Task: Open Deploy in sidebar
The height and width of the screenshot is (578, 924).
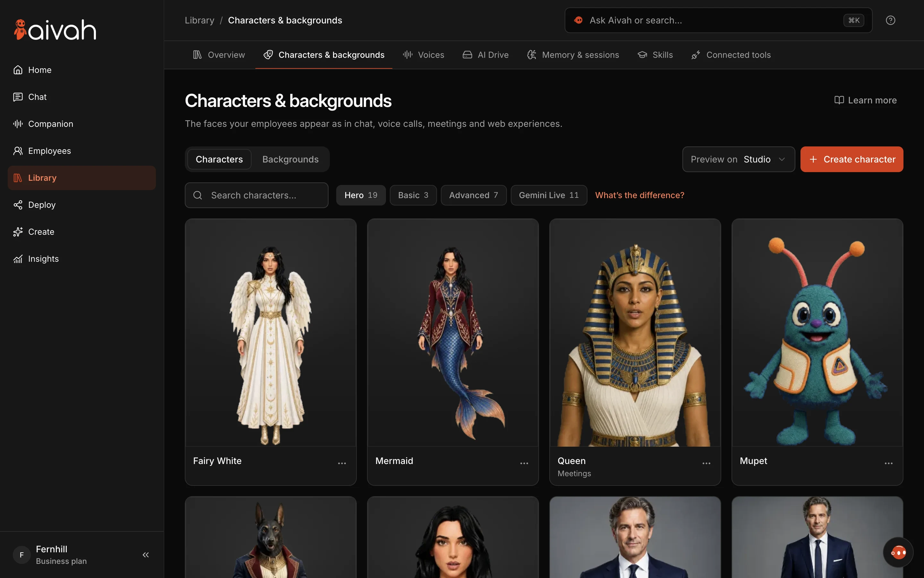Action: pyautogui.click(x=82, y=205)
